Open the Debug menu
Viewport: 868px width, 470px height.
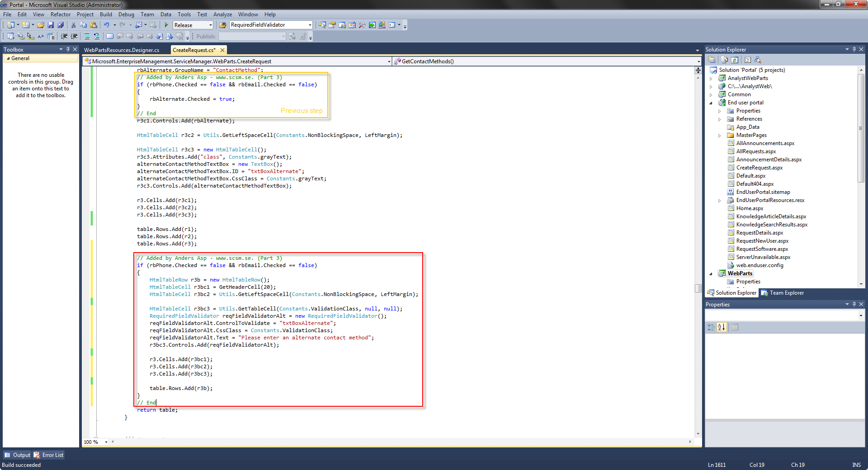[x=126, y=14]
